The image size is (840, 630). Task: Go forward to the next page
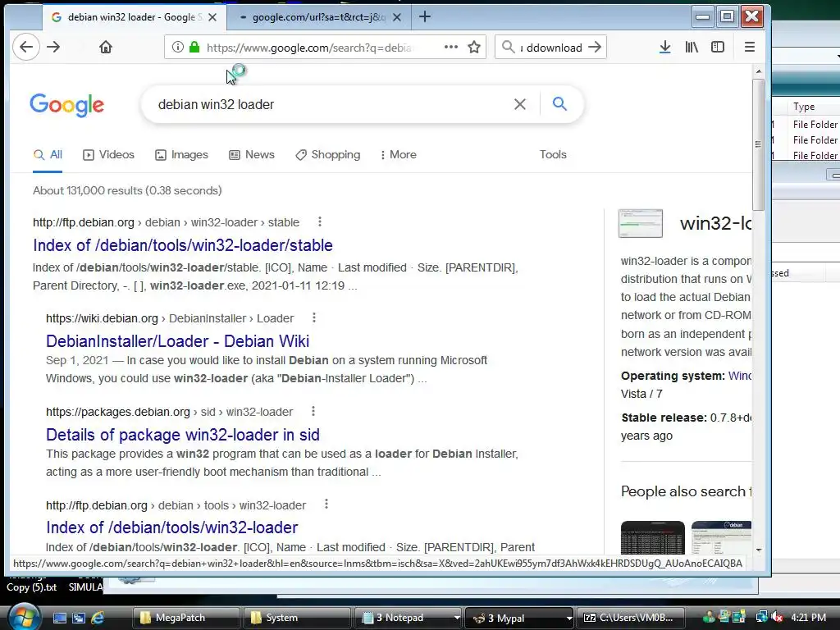click(x=53, y=47)
